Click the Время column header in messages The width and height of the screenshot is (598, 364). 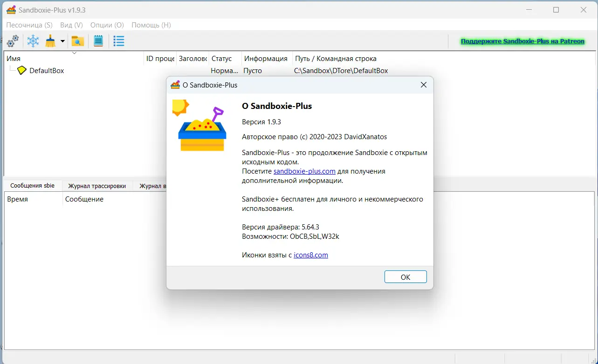coord(34,199)
